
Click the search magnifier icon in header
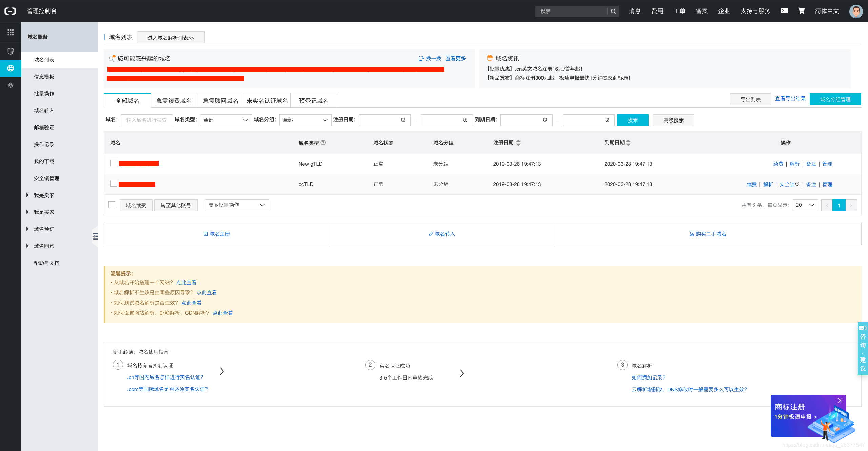[613, 11]
